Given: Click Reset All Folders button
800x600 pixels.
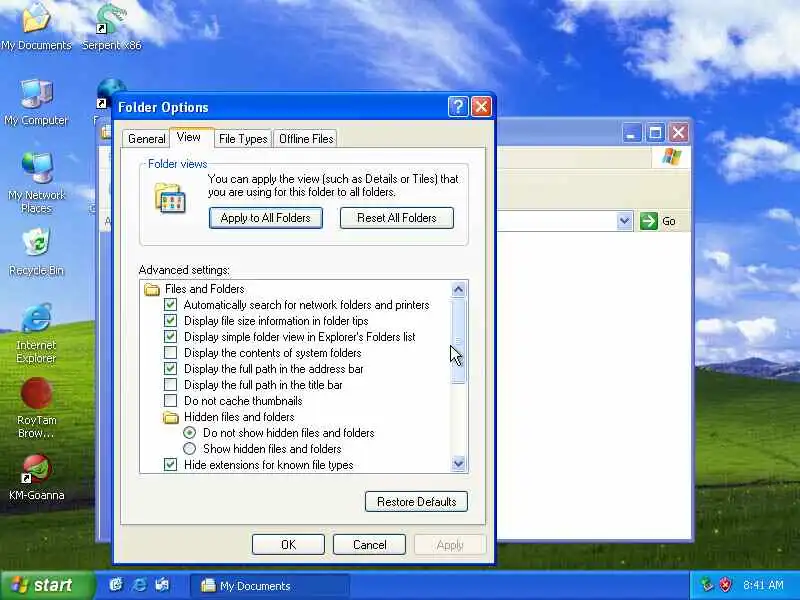Looking at the screenshot, I should coord(396,218).
